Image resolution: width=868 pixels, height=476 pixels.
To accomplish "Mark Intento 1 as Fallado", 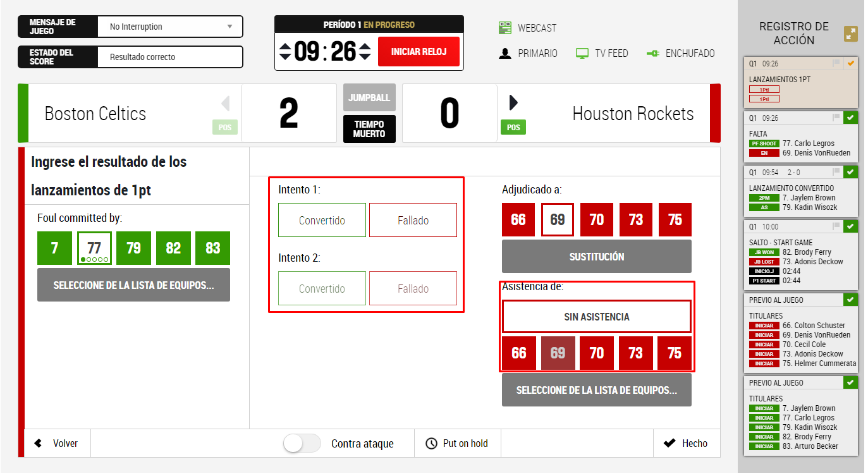I will (x=413, y=220).
